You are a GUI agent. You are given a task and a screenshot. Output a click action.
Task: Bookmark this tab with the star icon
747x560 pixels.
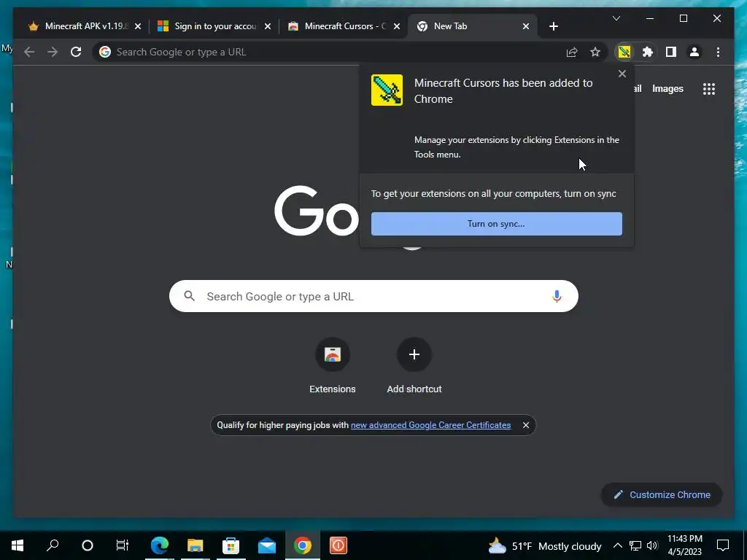click(595, 52)
